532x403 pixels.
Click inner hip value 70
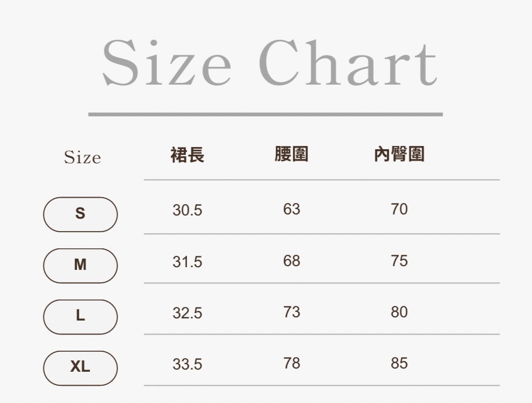pyautogui.click(x=399, y=209)
